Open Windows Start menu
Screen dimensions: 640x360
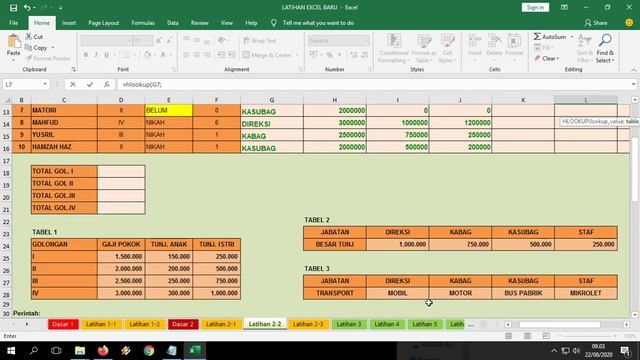[11, 351]
